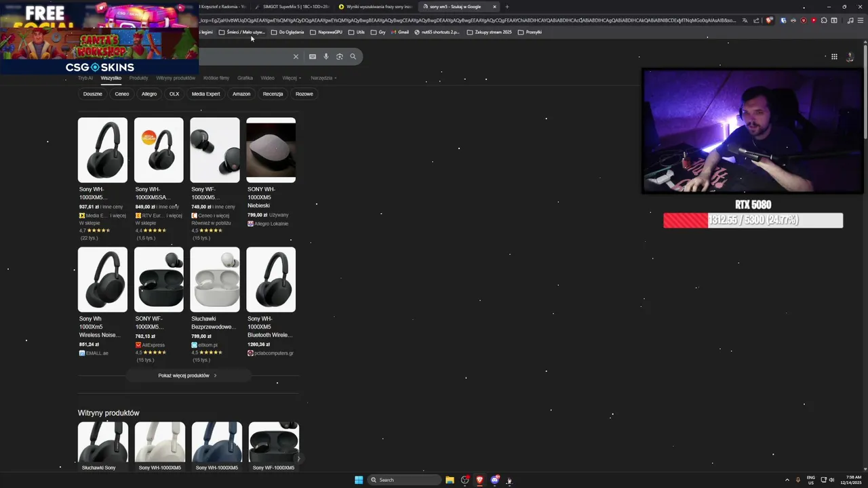The image size is (868, 488).
Task: Expand the Więcej dropdown
Action: (292, 78)
